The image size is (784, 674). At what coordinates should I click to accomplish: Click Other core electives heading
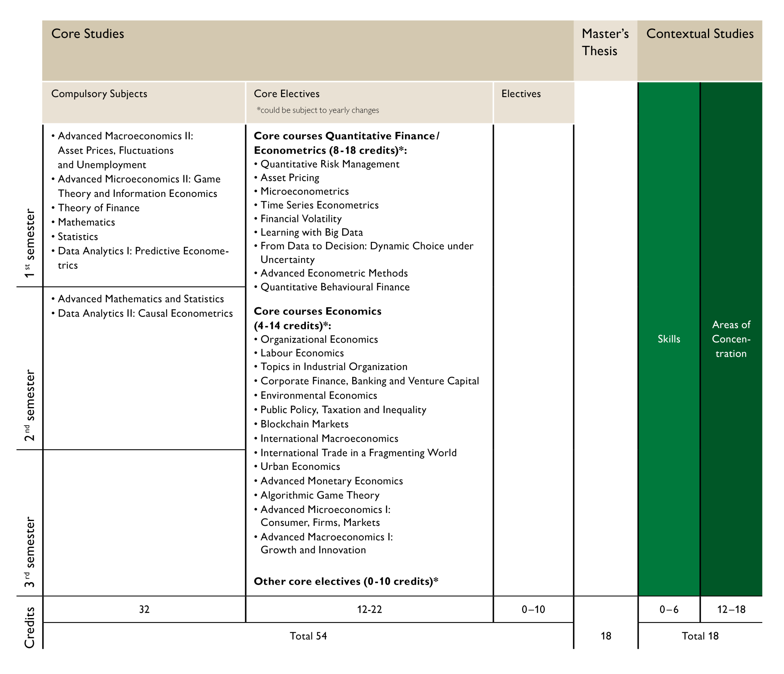[346, 581]
